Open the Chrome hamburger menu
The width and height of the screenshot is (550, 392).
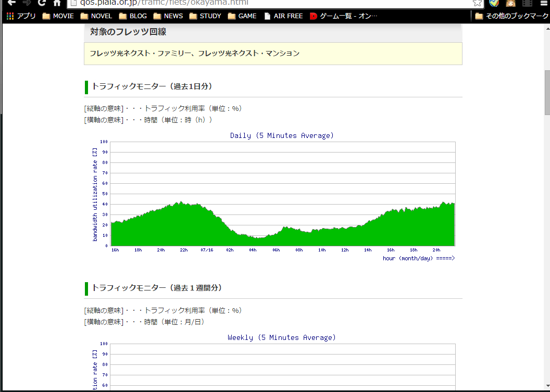(544, 3)
